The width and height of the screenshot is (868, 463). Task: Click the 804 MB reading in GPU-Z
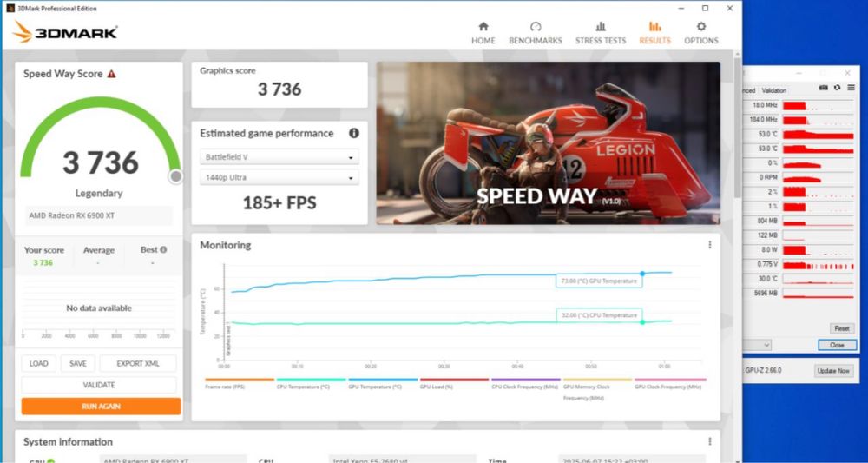[767, 221]
